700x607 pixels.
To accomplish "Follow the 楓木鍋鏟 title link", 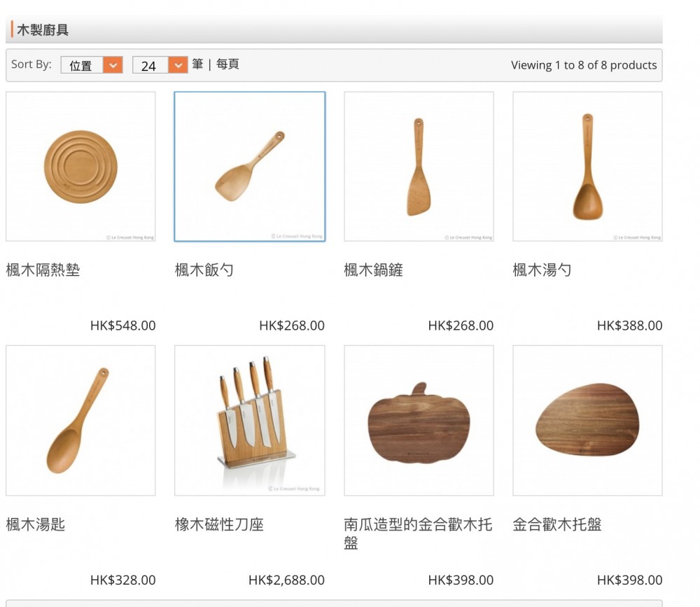I will 374,270.
